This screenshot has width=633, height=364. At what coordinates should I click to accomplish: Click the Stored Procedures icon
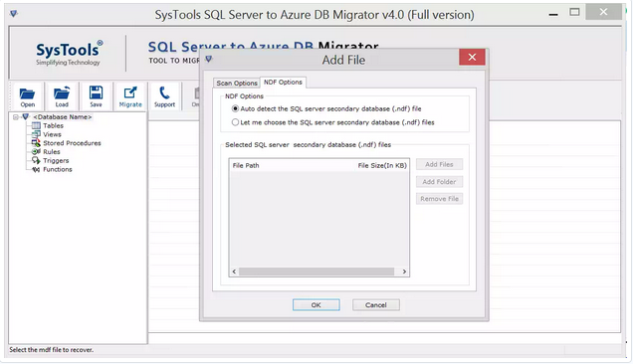[x=36, y=143]
